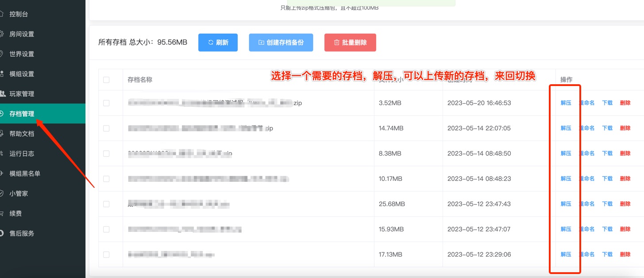Click the 续费 cart icon

coord(2,214)
